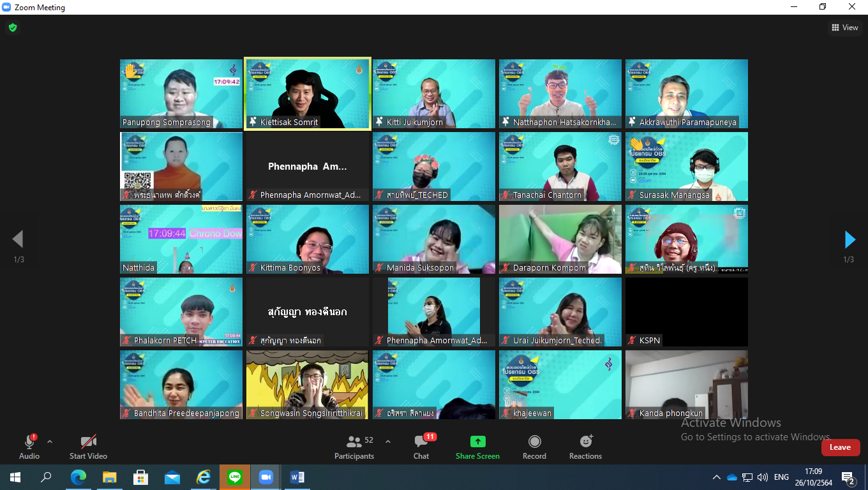Start the camera via Start Video

click(88, 447)
